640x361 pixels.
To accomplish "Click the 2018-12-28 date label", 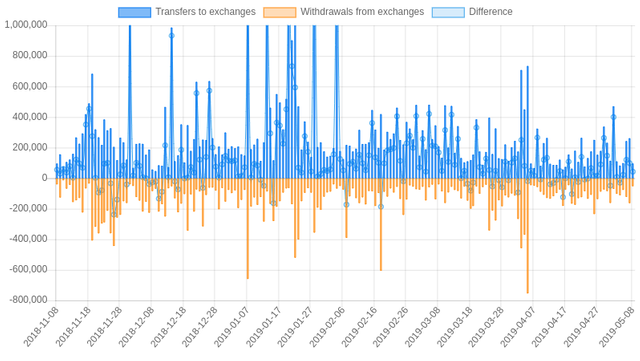I will tap(200, 327).
